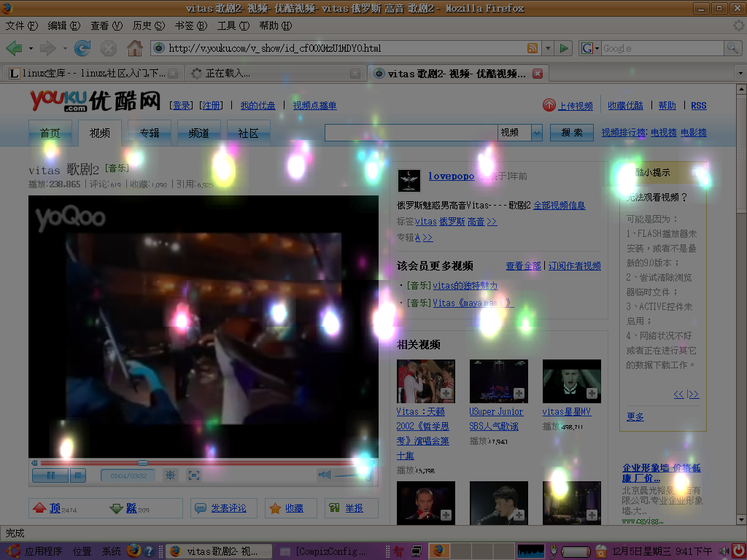Open the 社区 navigation tab
Viewport: 747px width, 560px height.
(x=249, y=133)
